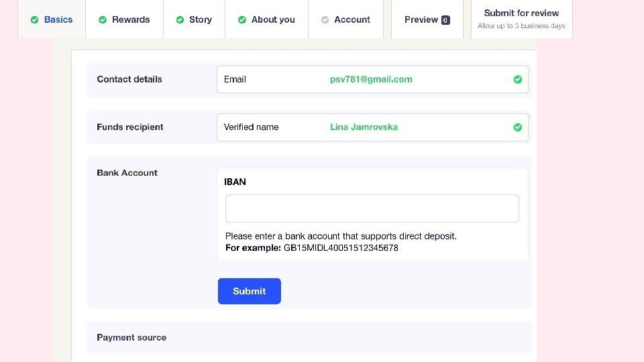Image resolution: width=644 pixels, height=362 pixels.
Task: Click the verified checkmark in Email field
Action: pos(518,79)
